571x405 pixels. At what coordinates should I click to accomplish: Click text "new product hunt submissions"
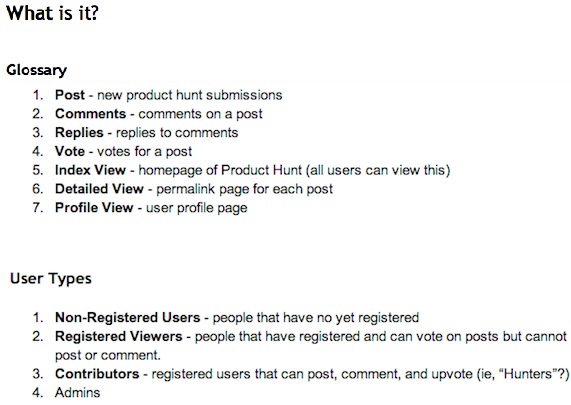coord(189,95)
